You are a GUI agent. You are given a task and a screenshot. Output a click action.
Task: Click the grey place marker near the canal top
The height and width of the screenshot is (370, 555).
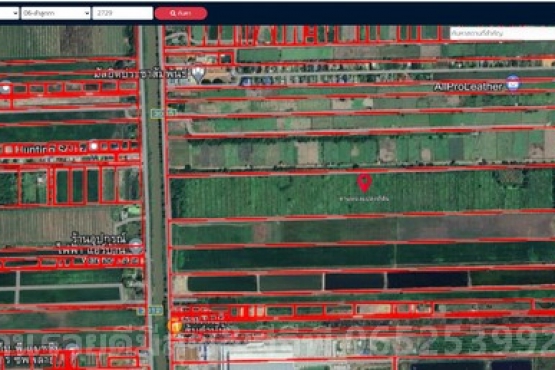[x=198, y=73]
